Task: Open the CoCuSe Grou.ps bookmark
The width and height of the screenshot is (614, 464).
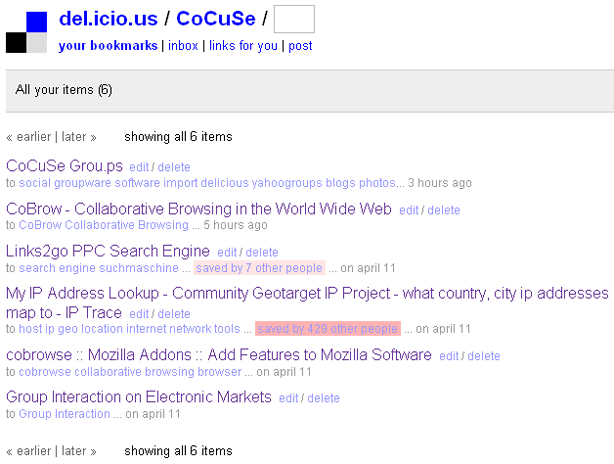Action: click(64, 166)
